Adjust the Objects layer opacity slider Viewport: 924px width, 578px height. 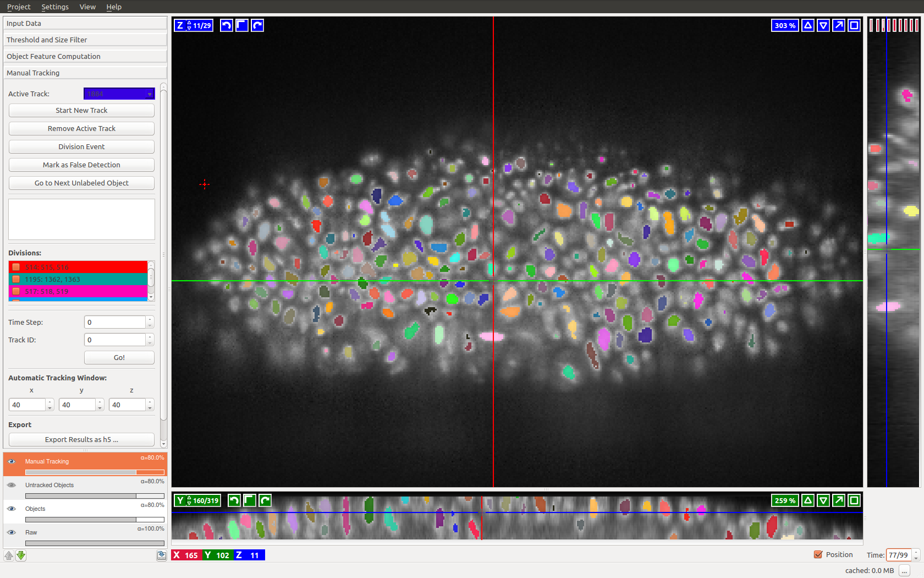click(x=95, y=520)
